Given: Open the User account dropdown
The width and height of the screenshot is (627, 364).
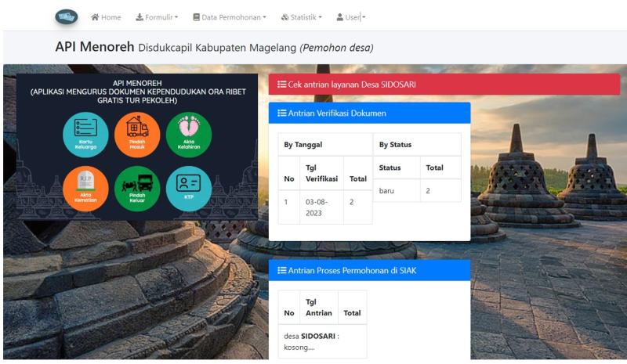Looking at the screenshot, I should click(350, 17).
